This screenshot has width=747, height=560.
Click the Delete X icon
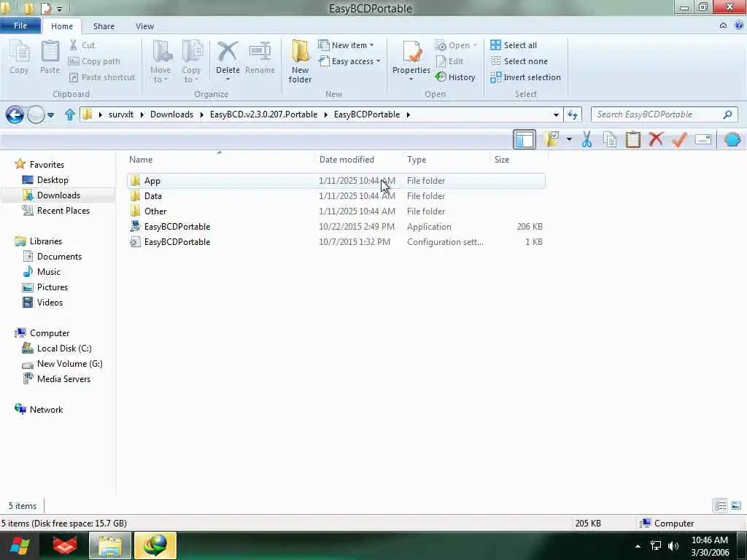[x=228, y=52]
